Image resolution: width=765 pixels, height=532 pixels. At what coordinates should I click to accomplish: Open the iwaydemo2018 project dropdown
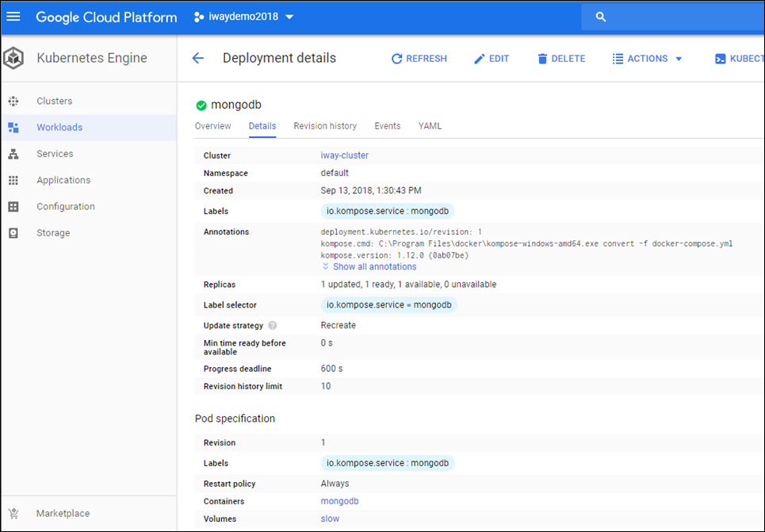click(x=244, y=17)
